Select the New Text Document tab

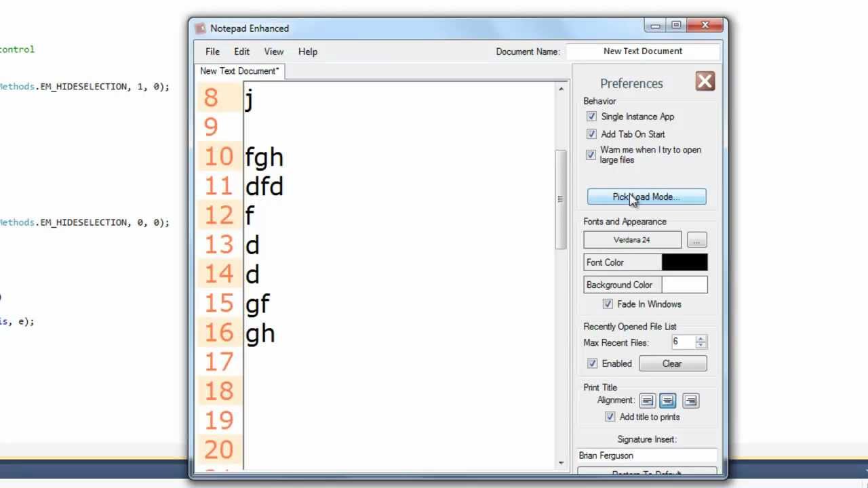239,71
